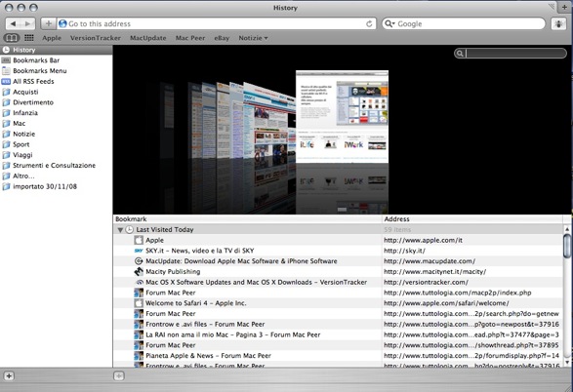This screenshot has height=392, width=573.
Task: Click the bug report icon
Action: click(x=558, y=23)
